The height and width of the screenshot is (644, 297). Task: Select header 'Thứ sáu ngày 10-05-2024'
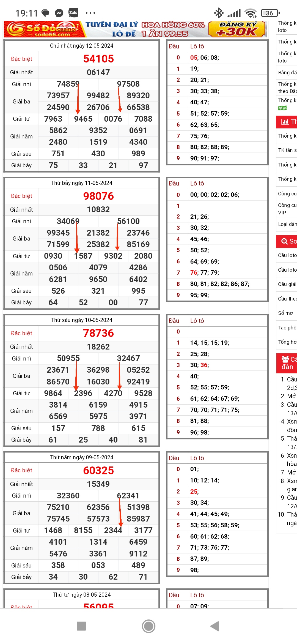(82, 320)
